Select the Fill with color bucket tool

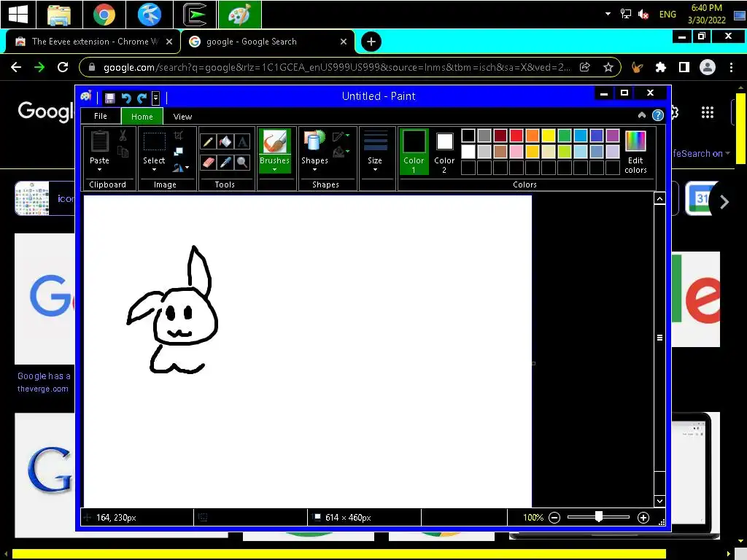225,141
